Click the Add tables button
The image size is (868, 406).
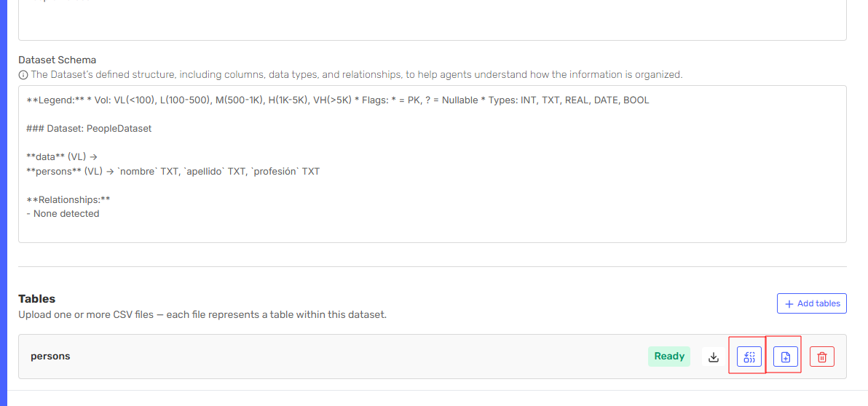click(x=811, y=303)
